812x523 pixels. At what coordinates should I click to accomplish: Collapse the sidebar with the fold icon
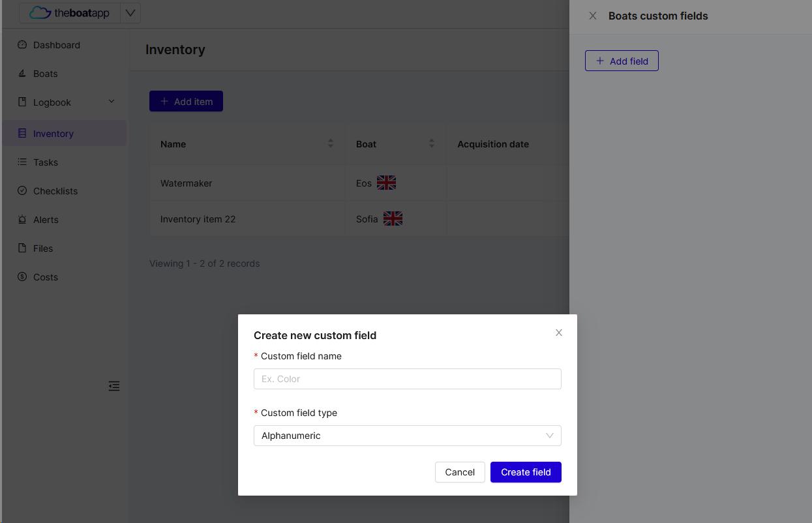tap(114, 386)
